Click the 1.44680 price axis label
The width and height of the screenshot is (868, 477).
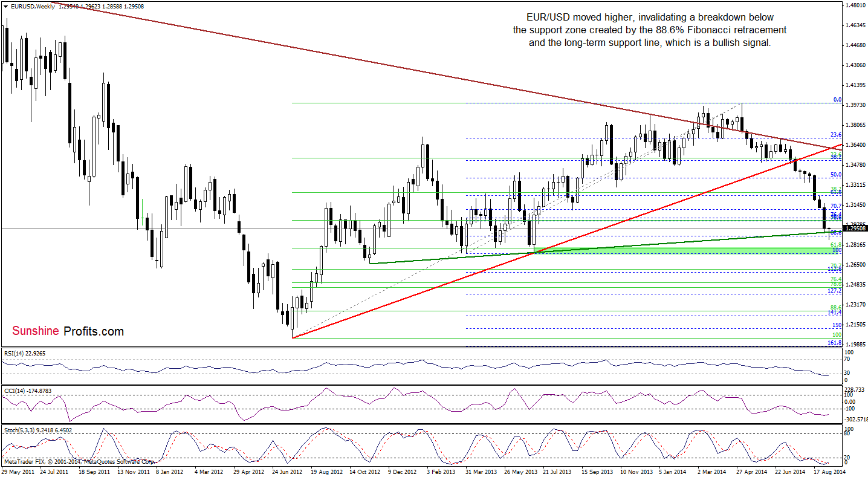[x=857, y=45]
